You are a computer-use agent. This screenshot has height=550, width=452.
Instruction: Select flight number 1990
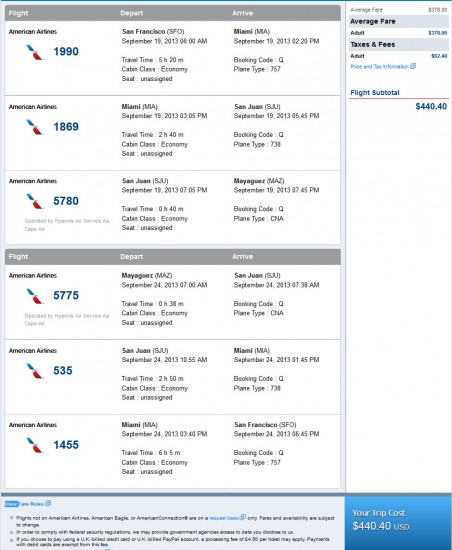(66, 52)
